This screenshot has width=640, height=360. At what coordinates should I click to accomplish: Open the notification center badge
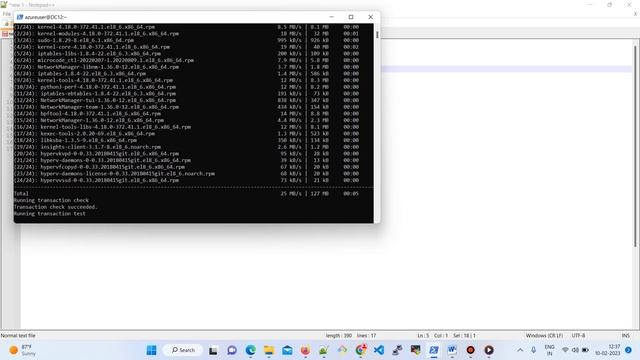(629, 350)
